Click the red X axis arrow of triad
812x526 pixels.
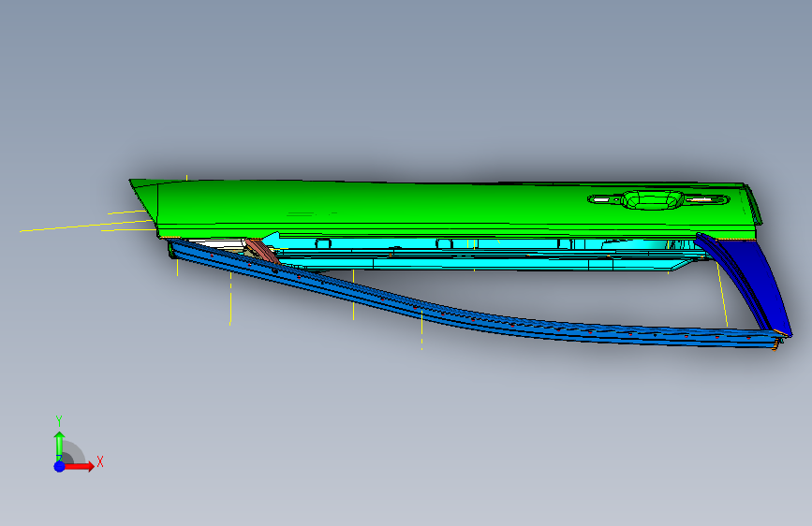point(81,466)
